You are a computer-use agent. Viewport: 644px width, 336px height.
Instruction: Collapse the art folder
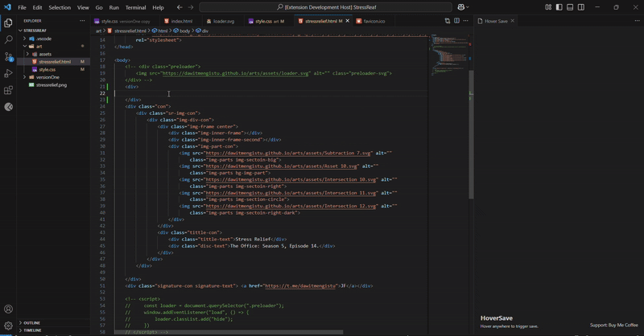tap(24, 46)
